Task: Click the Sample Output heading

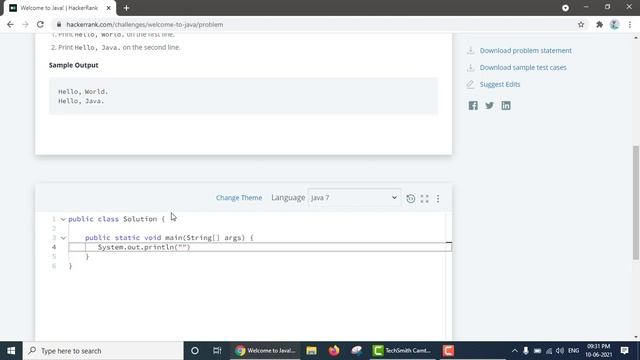Action: click(73, 65)
